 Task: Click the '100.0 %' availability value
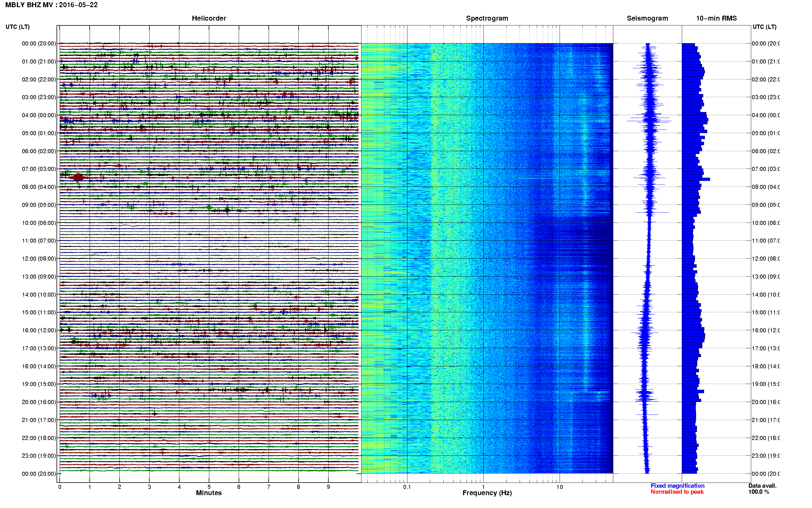(x=759, y=491)
